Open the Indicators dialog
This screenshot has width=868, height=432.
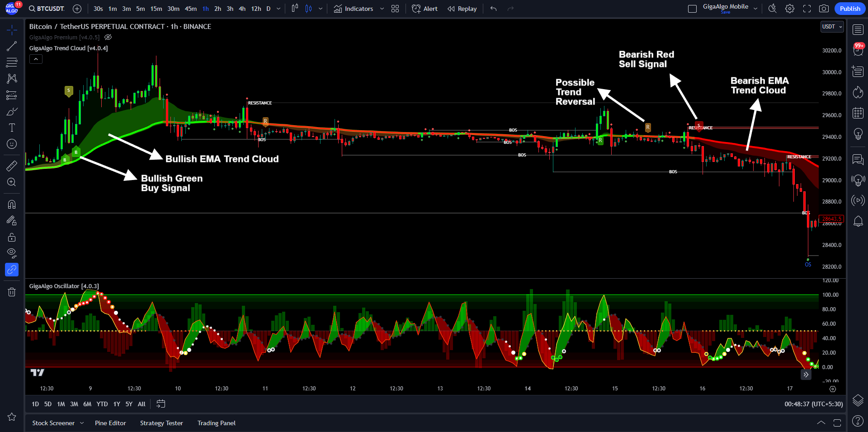(354, 9)
